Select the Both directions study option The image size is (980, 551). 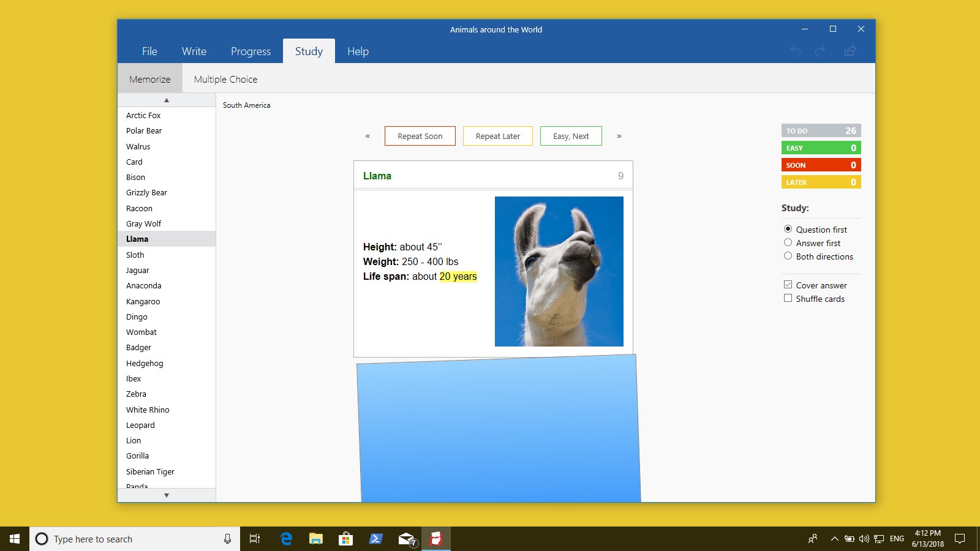(x=788, y=256)
